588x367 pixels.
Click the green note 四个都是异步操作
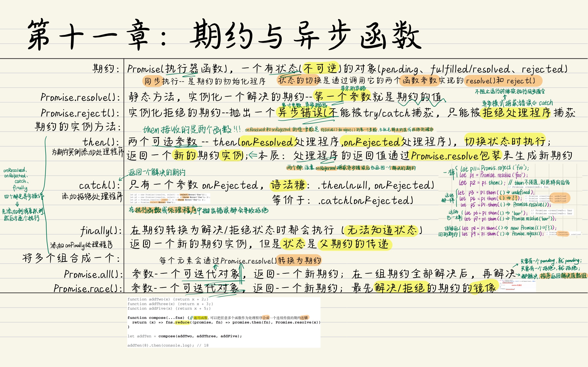coord(24,196)
